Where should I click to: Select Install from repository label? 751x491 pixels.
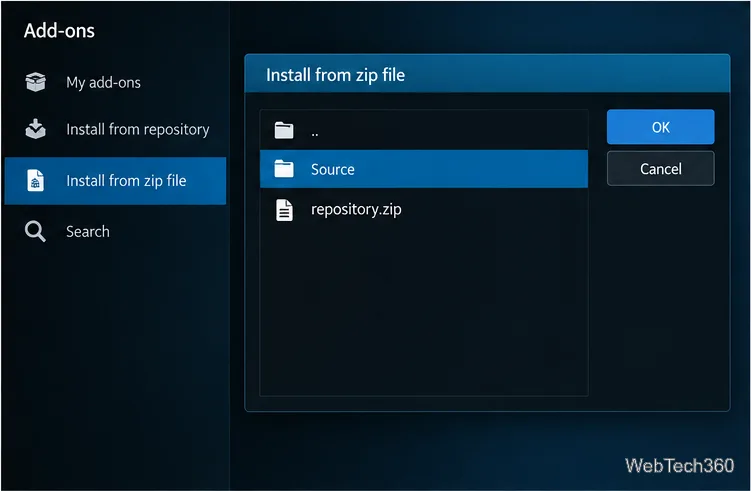coord(138,129)
